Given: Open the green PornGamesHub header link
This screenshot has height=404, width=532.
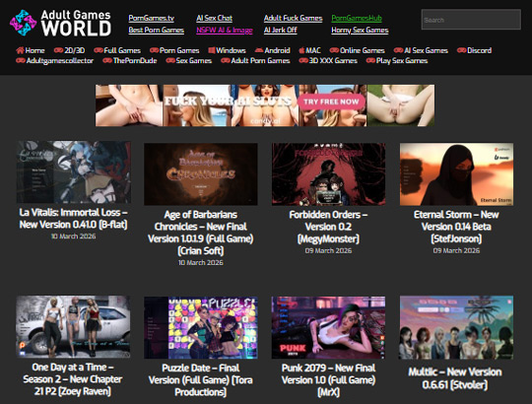Looking at the screenshot, I should [x=357, y=18].
